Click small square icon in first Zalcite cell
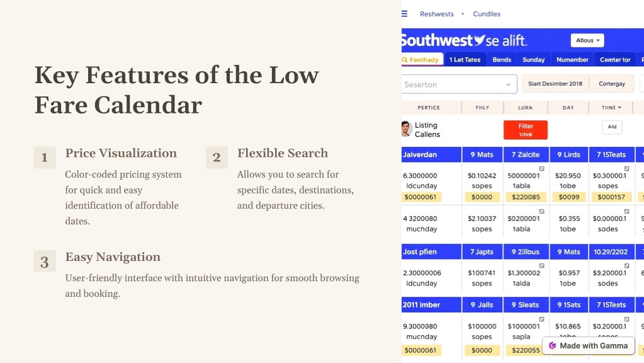The width and height of the screenshot is (644, 363). 542,168
